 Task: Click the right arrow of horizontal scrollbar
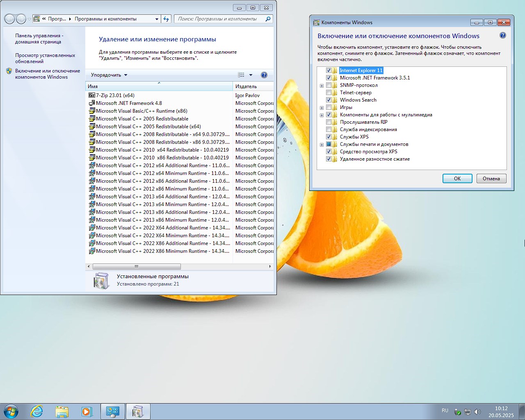pos(270,266)
